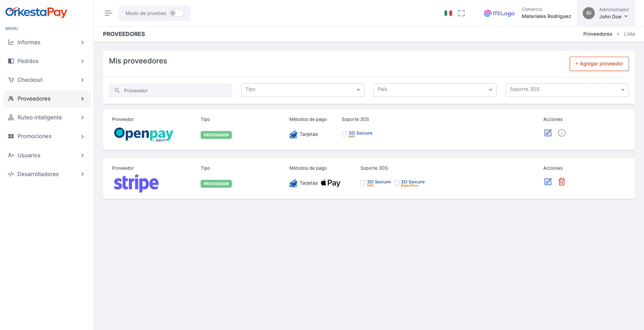The image size is (644, 330).
Task: Click the Pedidos sidebar icon
Action: click(x=11, y=61)
